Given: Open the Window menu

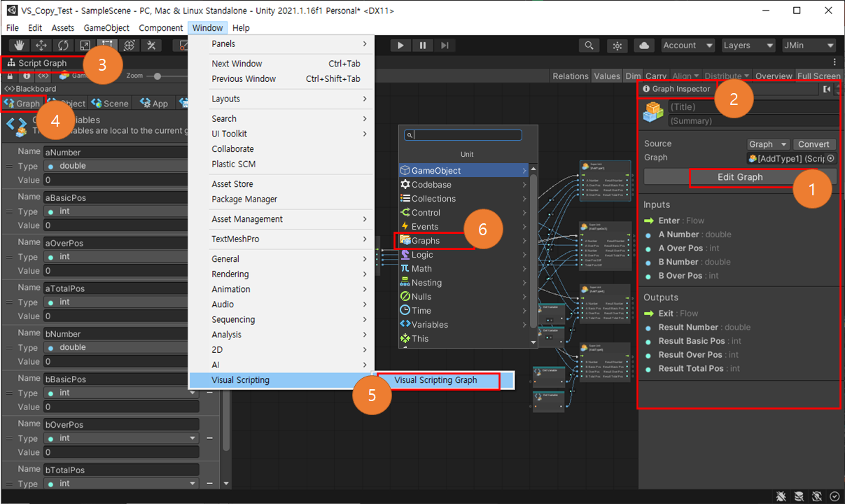Looking at the screenshot, I should click(207, 28).
